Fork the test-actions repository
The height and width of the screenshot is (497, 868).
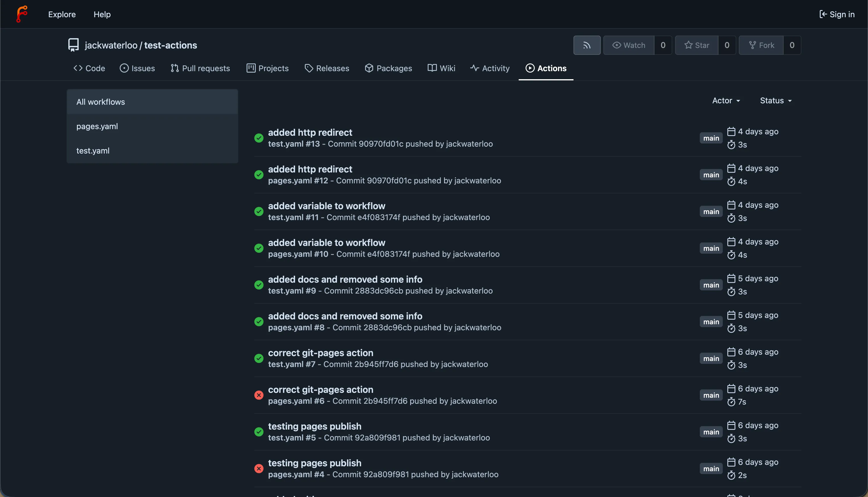click(761, 45)
